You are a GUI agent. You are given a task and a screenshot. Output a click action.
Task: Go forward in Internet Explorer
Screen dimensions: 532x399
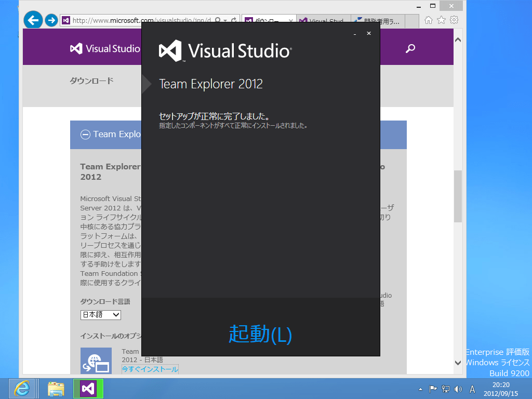coord(51,20)
